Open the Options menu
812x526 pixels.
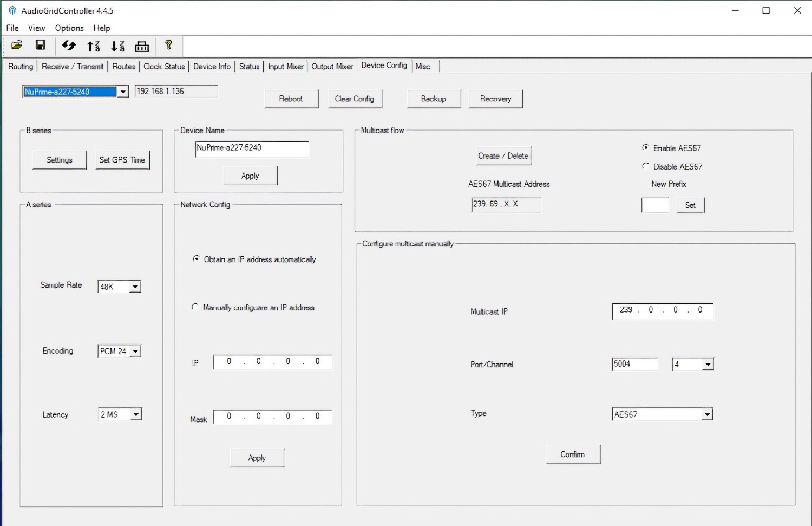(69, 28)
